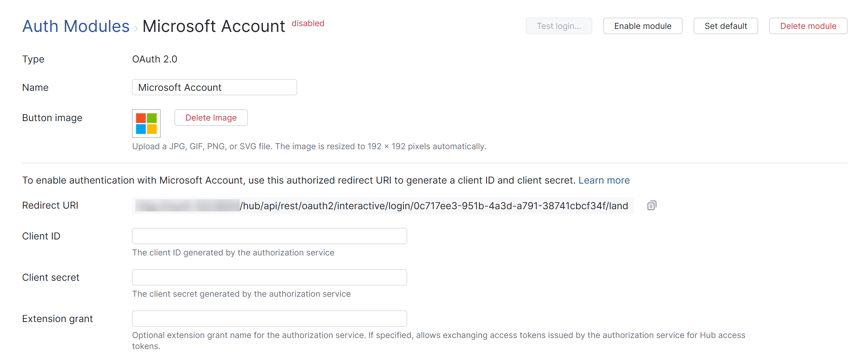Open the Learn more link
Image resolution: width=868 pixels, height=357 pixels.
click(x=604, y=180)
